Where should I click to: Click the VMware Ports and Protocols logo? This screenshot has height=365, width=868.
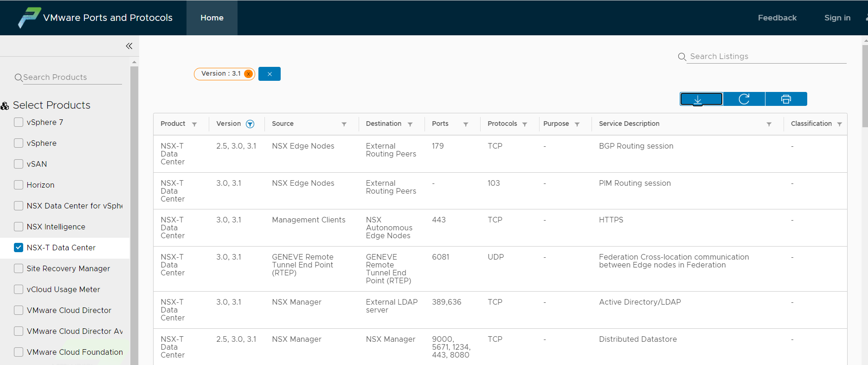30,18
